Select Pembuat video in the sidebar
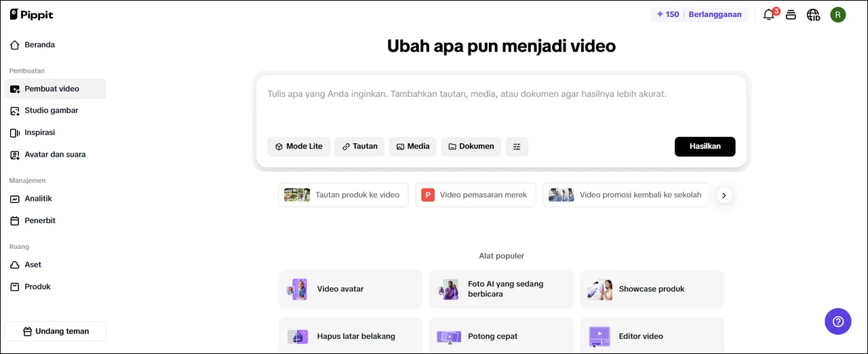868x354 pixels. (56, 89)
